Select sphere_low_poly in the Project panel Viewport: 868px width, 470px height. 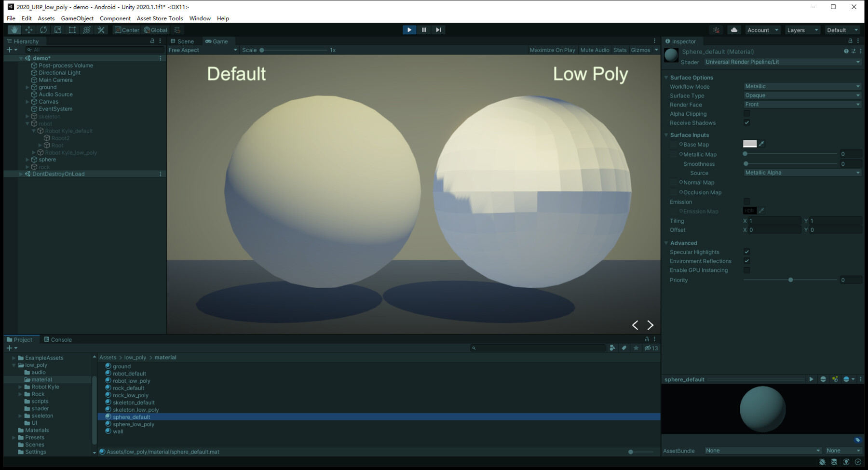pos(133,424)
